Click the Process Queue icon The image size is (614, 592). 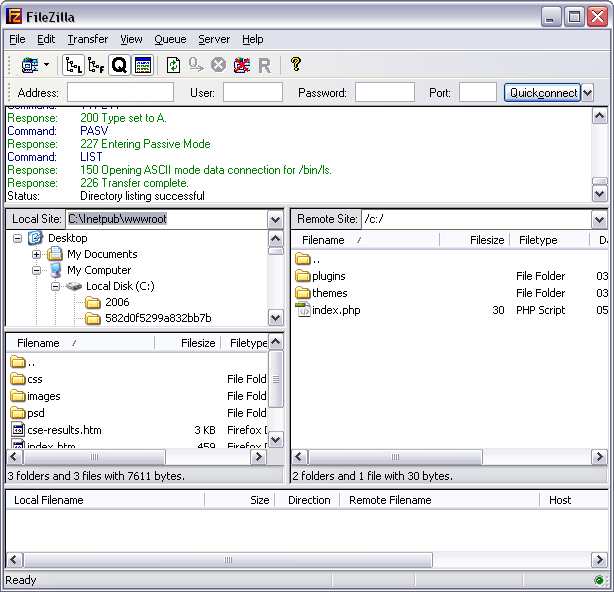coord(196,65)
